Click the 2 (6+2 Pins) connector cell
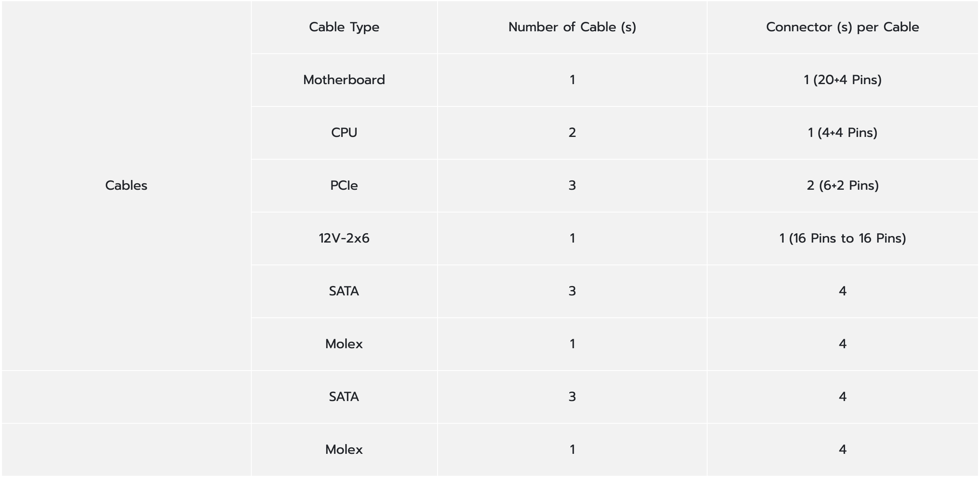The height and width of the screenshot is (477, 980). (843, 186)
